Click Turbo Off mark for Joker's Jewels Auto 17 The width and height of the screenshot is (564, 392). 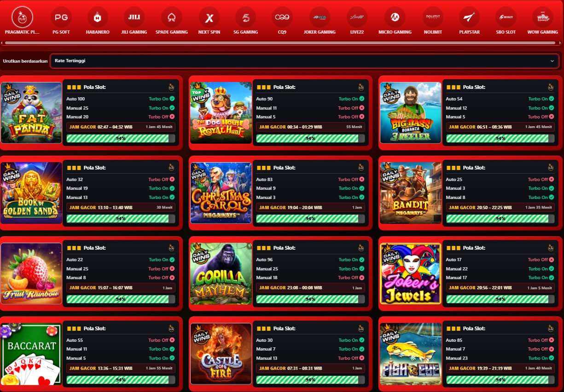(x=552, y=259)
